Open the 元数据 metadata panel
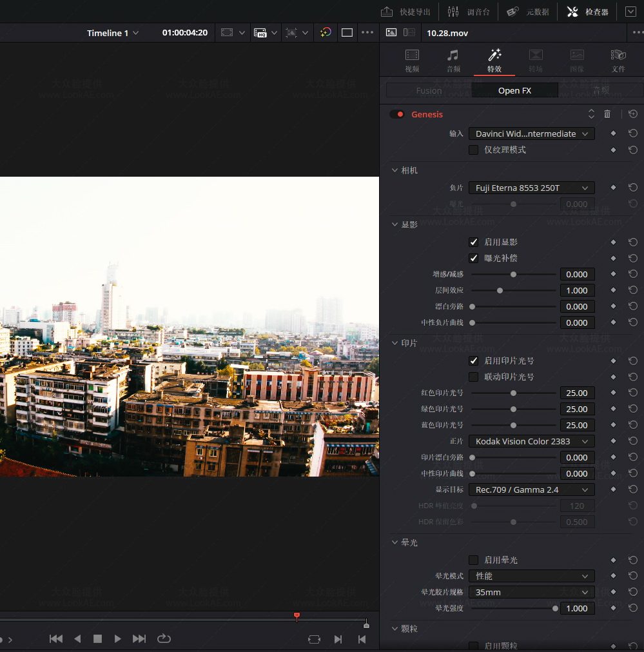 [x=528, y=12]
